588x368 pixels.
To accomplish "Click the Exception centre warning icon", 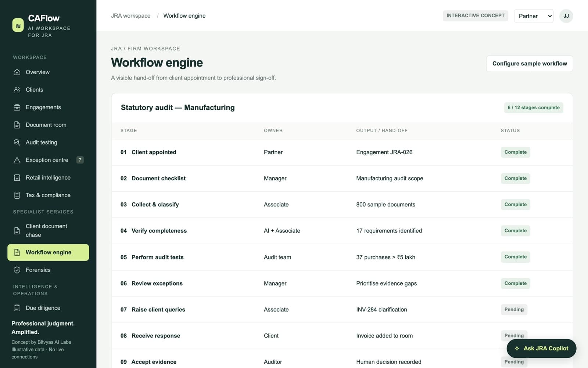I will (17, 160).
